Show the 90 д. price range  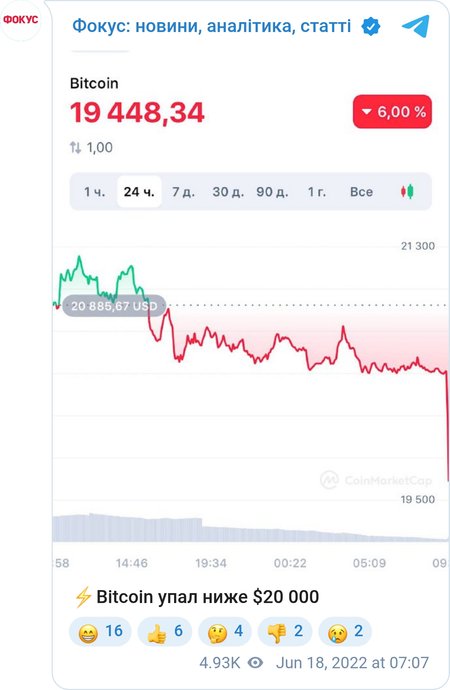point(272,192)
